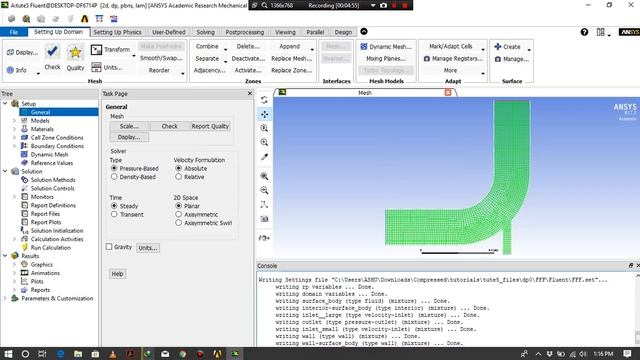Click the axis orientation view icon
This screenshot has width=640, height=360.
tap(264, 204)
